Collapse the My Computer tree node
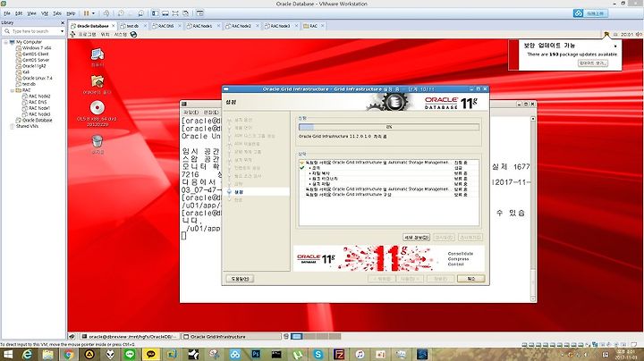644x361 pixels. tap(5, 42)
